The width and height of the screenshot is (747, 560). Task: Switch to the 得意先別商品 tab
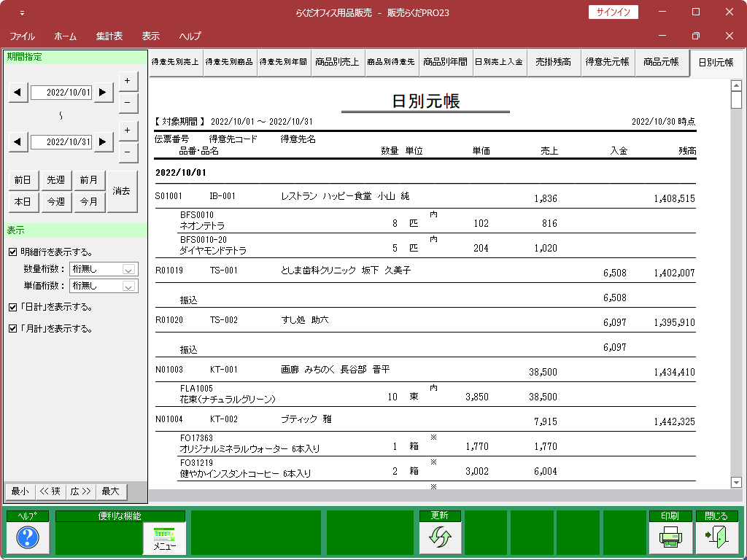[230, 63]
